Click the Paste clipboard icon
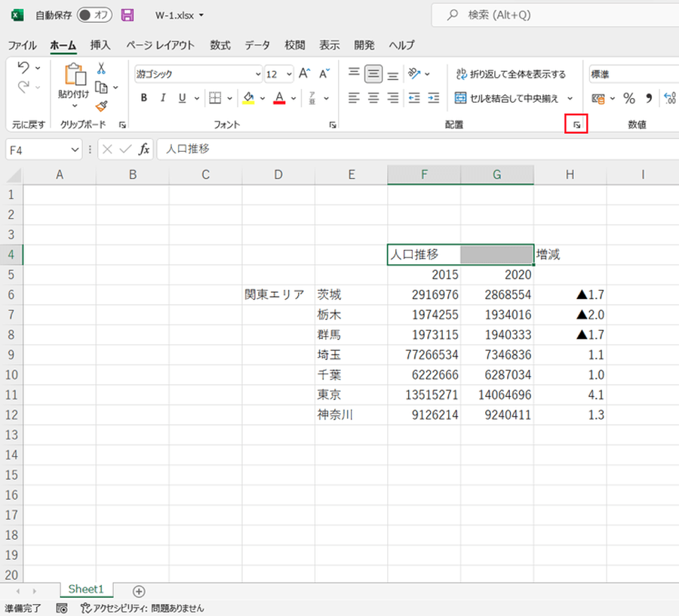The height and width of the screenshot is (616, 679). (75, 74)
